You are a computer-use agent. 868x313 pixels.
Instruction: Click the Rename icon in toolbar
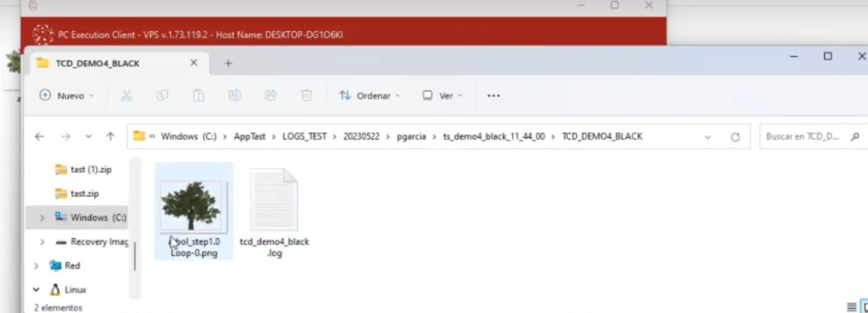(x=235, y=96)
